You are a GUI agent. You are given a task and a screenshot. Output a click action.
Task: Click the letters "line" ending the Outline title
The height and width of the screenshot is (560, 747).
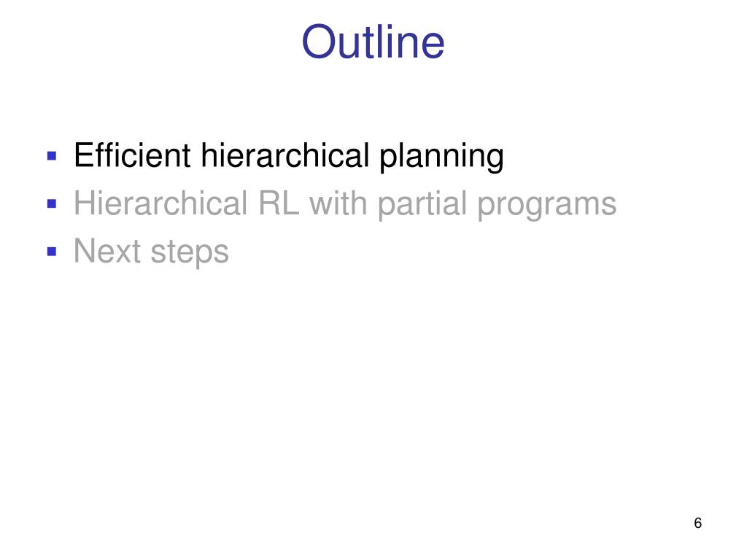pyautogui.click(x=417, y=42)
